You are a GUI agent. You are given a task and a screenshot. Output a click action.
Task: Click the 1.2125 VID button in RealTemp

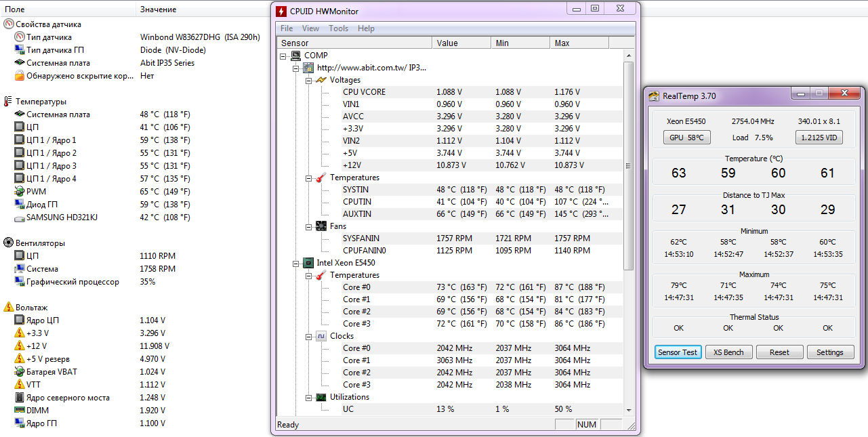coord(819,138)
